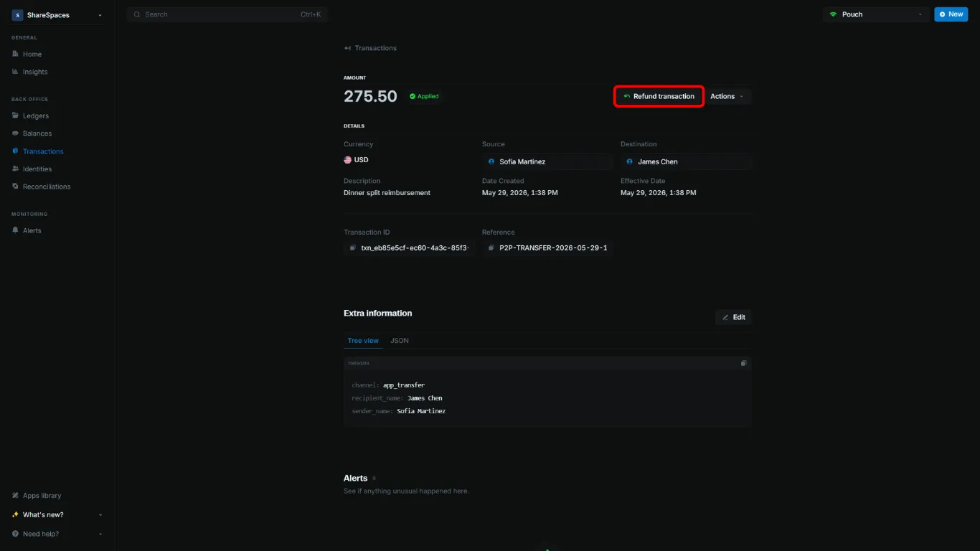Open the Pouch environment dropdown
This screenshot has height=551, width=980.
click(876, 14)
